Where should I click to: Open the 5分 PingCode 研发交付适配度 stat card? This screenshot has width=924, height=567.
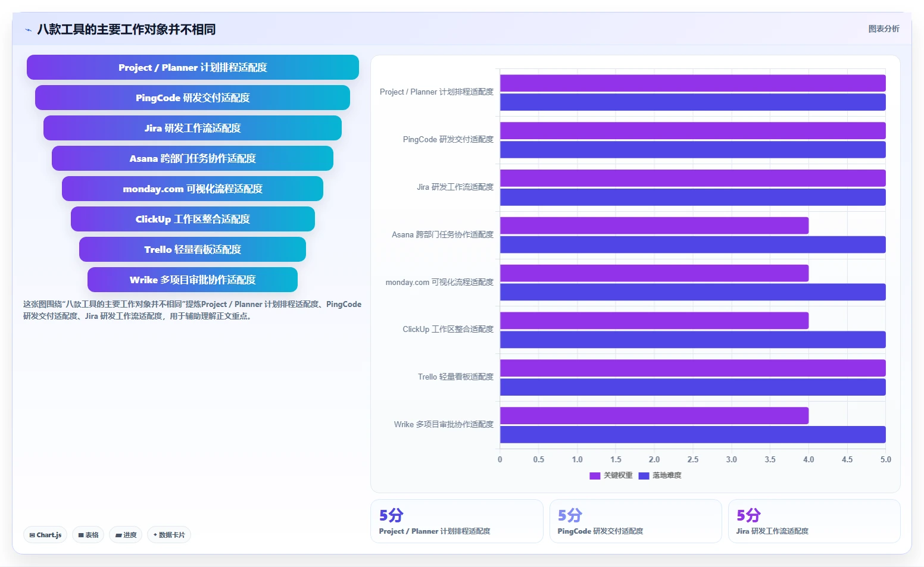click(x=635, y=521)
